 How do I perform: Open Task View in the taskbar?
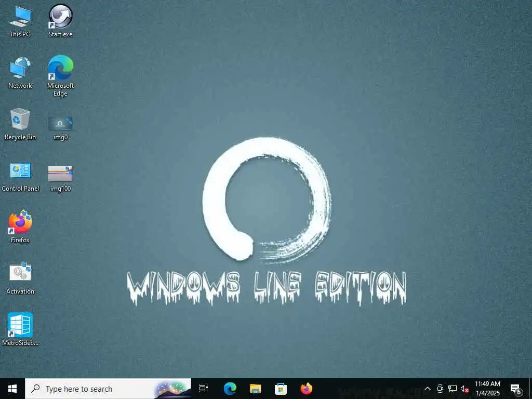pyautogui.click(x=204, y=389)
